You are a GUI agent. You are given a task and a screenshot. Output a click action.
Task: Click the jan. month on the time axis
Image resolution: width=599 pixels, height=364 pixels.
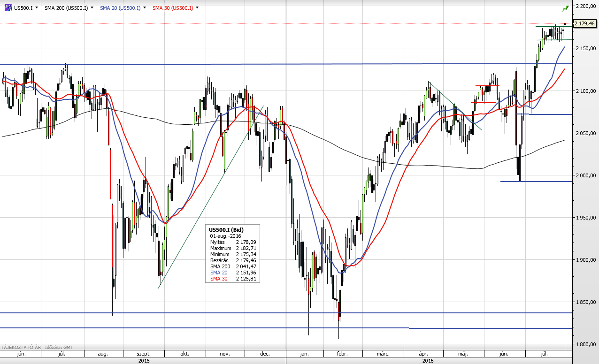coord(305,354)
